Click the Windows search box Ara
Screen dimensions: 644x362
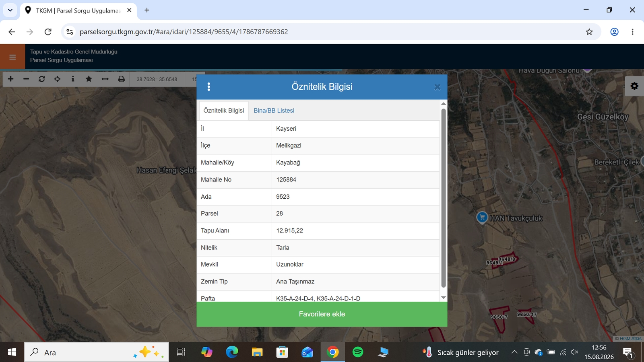pyautogui.click(x=97, y=352)
